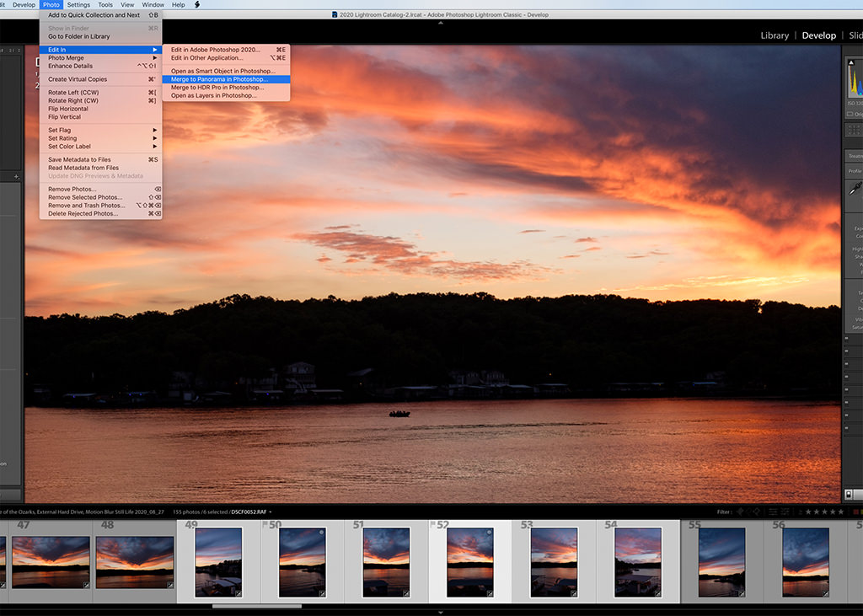
Task: Open the Window menu
Action: coord(153,4)
